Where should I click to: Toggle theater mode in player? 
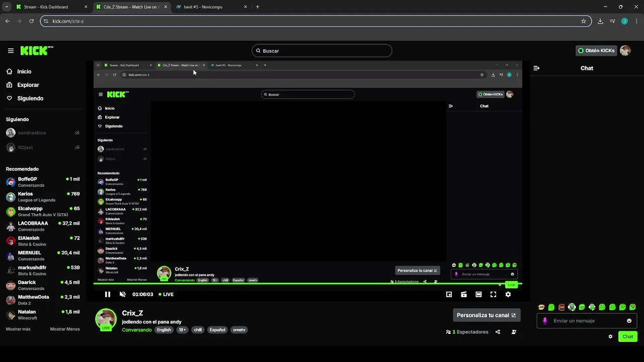478,295
